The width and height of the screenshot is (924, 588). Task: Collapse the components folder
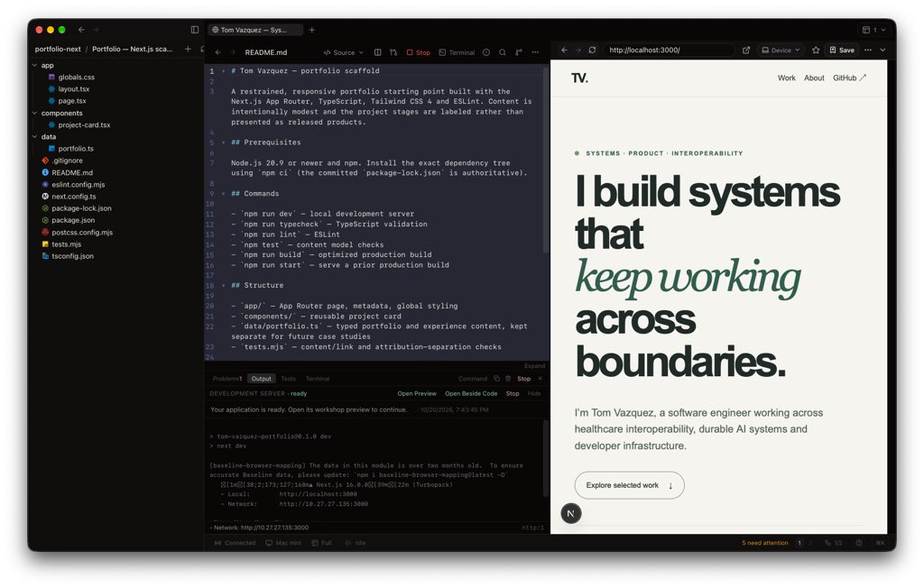click(x=35, y=113)
